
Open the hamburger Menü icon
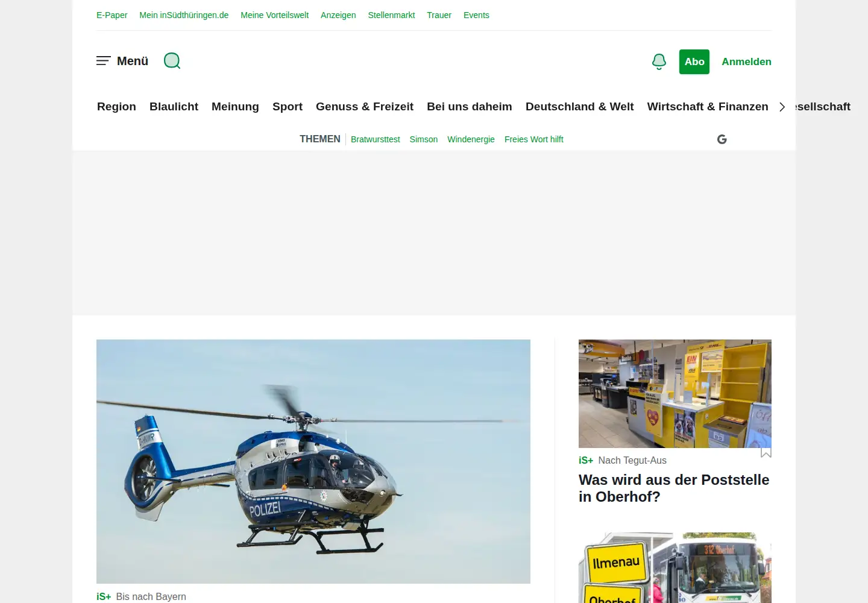tap(104, 61)
